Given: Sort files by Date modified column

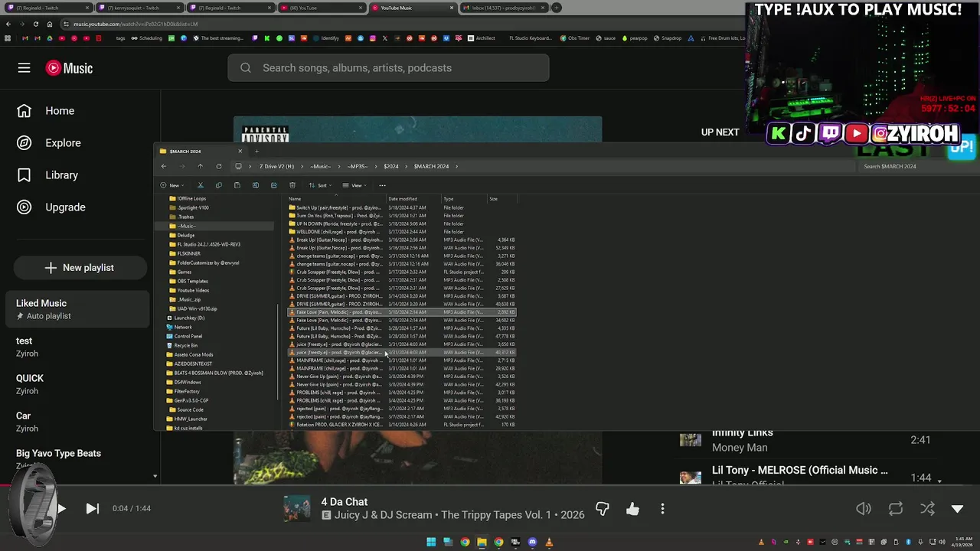Looking at the screenshot, I should tap(413, 199).
